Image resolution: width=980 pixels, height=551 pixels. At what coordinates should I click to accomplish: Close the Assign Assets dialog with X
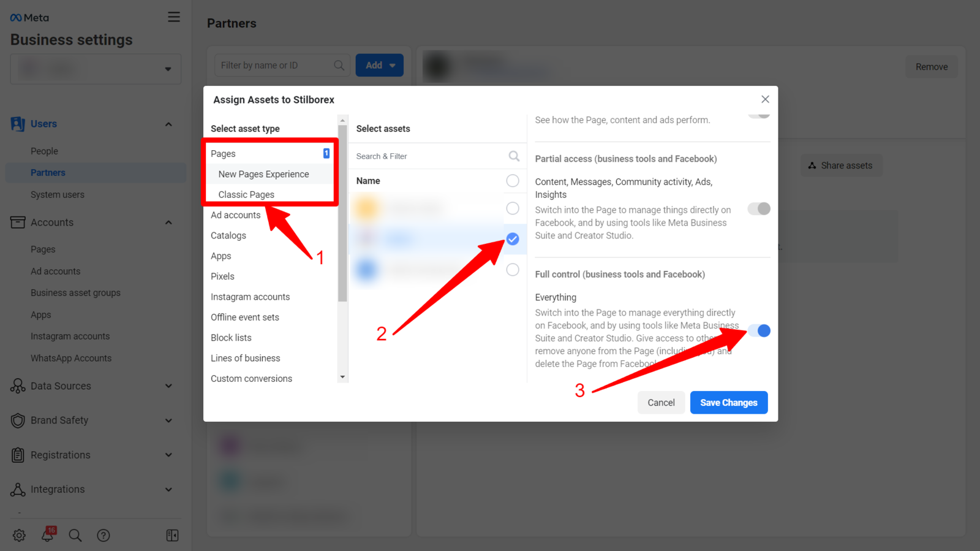tap(765, 99)
